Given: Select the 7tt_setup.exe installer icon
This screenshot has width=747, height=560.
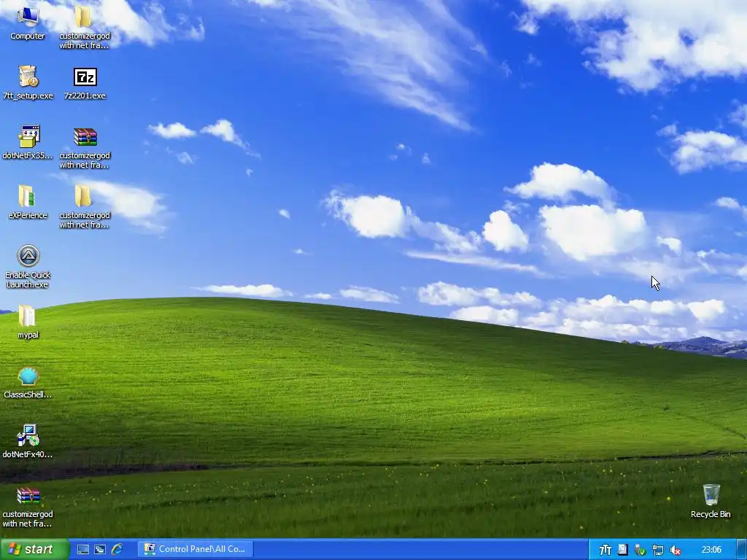Looking at the screenshot, I should click(28, 77).
